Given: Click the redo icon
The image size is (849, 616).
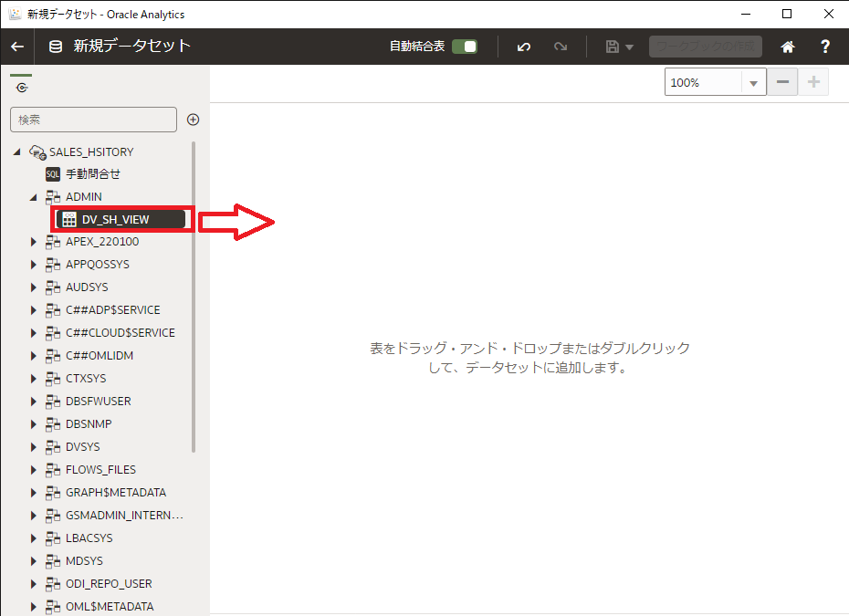Looking at the screenshot, I should point(561,47).
